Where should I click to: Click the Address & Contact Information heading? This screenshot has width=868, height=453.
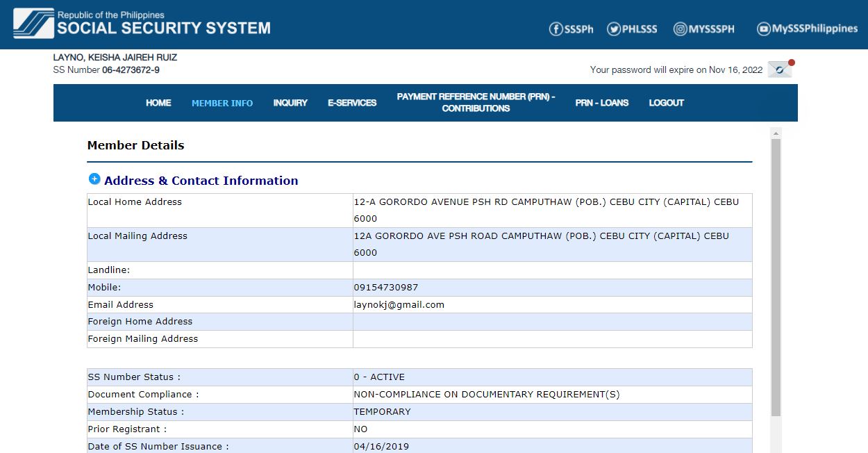201,181
